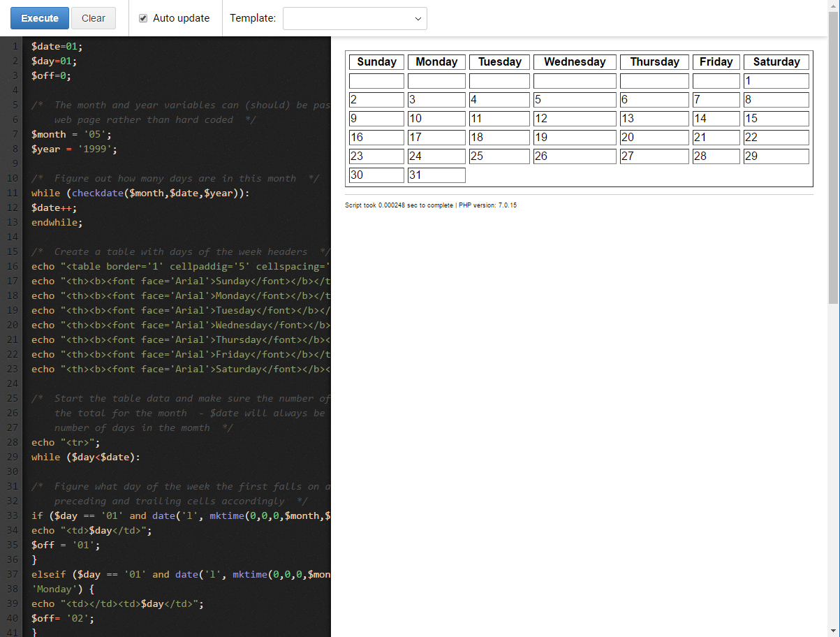Image resolution: width=840 pixels, height=637 pixels.
Task: Click the 'Script took 0.000248 sec' text
Action: 399,205
